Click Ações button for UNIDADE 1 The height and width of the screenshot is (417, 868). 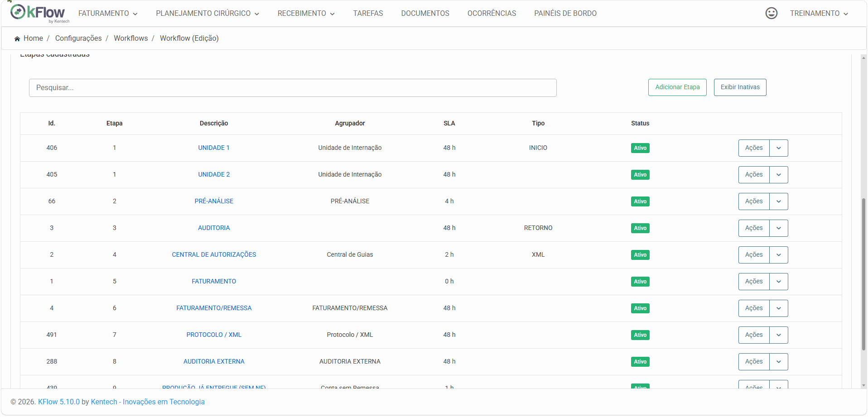pos(754,148)
